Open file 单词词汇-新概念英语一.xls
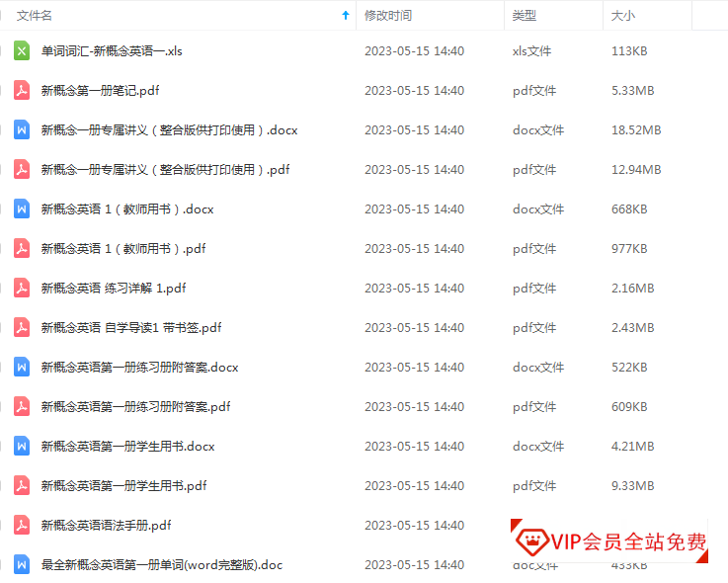 point(112,51)
